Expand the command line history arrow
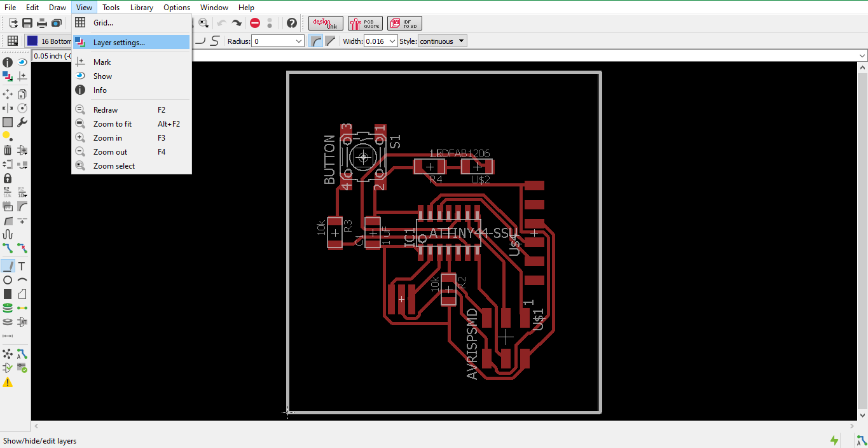868x448 pixels. pyautogui.click(x=862, y=56)
